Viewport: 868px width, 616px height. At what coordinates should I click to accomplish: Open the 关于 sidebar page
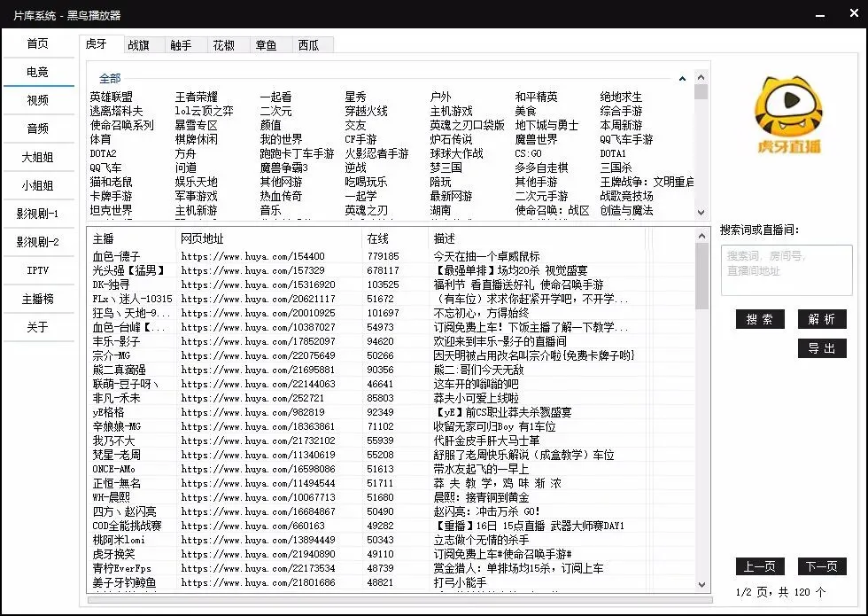(x=38, y=327)
